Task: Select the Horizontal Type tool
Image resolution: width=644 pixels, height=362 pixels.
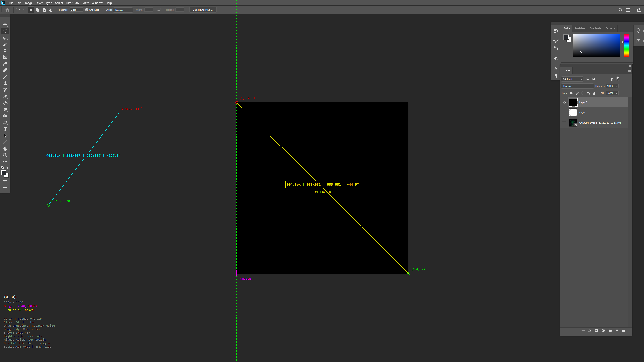Action: [x=5, y=129]
